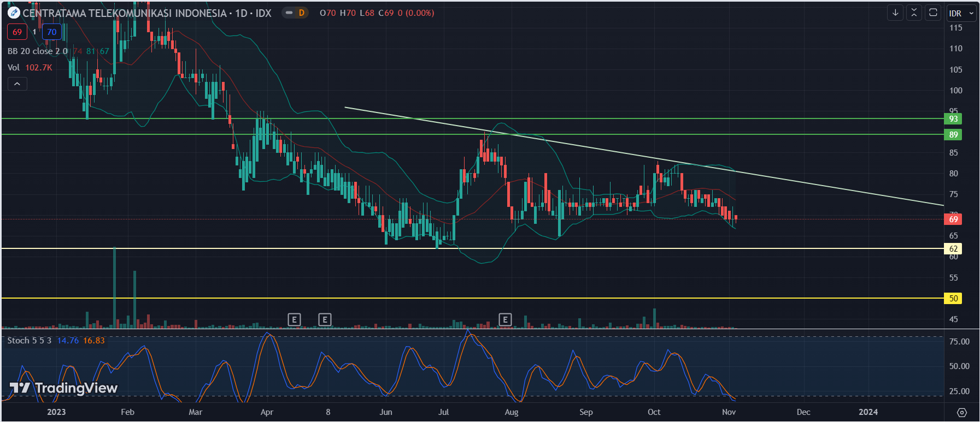The height and width of the screenshot is (422, 980).
Task: Toggle the delayed data D status indicator
Action: [x=296, y=13]
